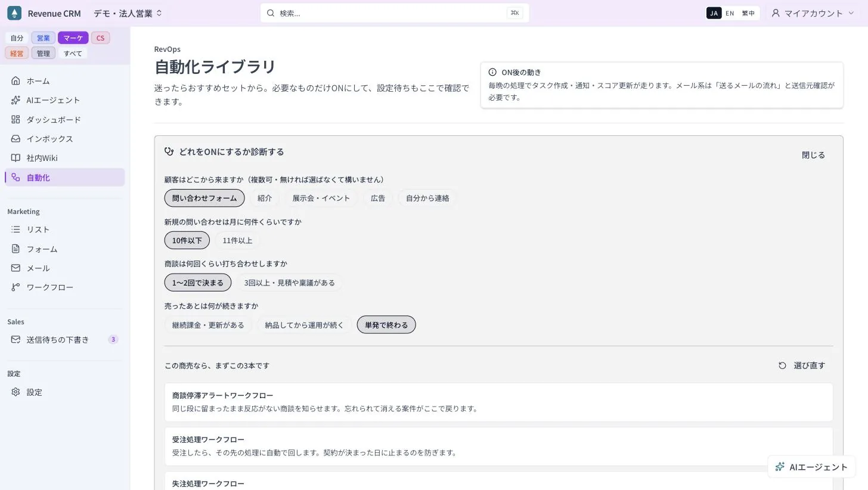Set language to EN
The height and width of the screenshot is (490, 868).
click(x=730, y=13)
